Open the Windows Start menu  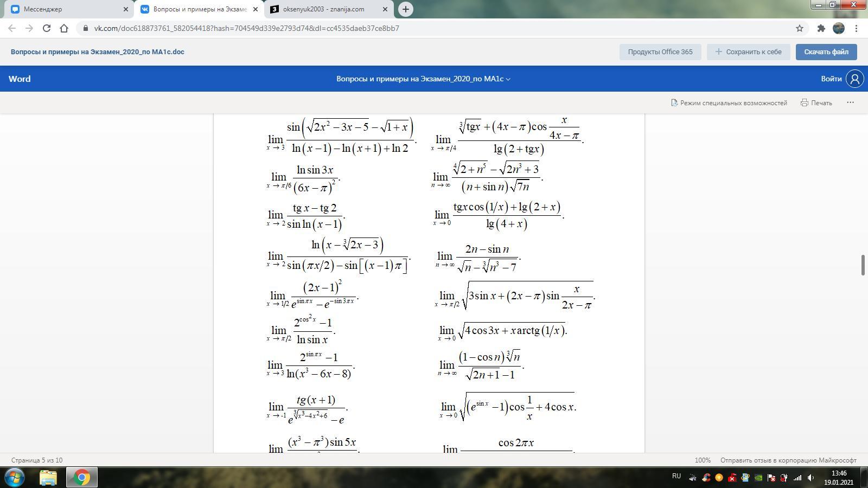pyautogui.click(x=15, y=477)
